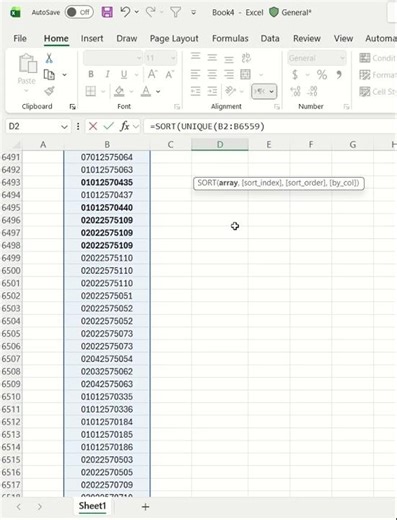Screen dimensions: 397x520
Task: Click Merge & Center icon
Action: (x=246, y=74)
